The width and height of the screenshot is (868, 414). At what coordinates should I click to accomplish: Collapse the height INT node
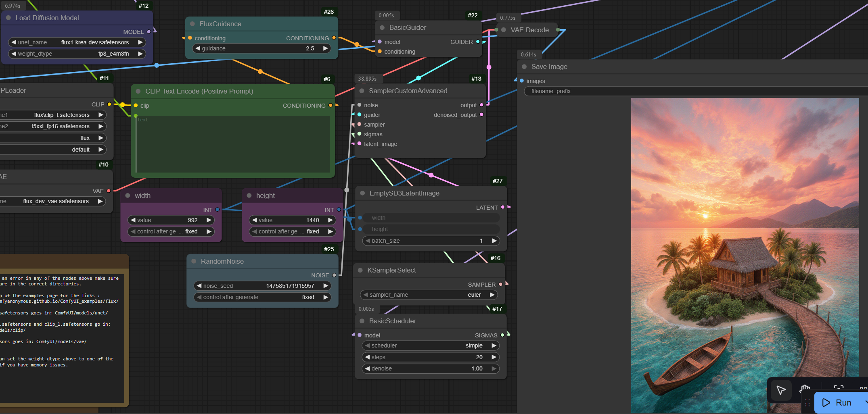click(x=249, y=196)
